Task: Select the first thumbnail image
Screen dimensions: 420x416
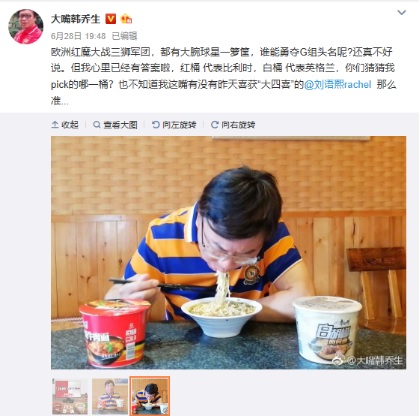Action: (x=70, y=396)
